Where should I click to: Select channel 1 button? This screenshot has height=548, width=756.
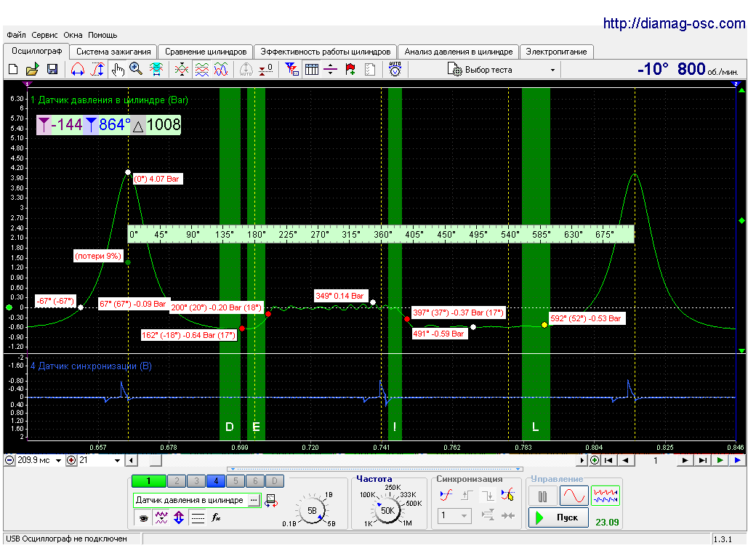click(x=148, y=480)
